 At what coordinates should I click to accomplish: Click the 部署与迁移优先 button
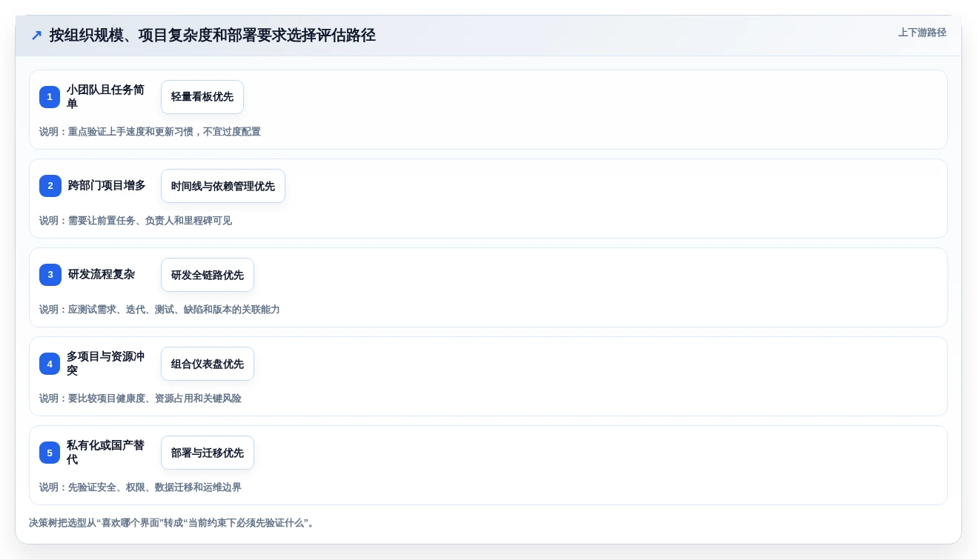[x=208, y=453]
